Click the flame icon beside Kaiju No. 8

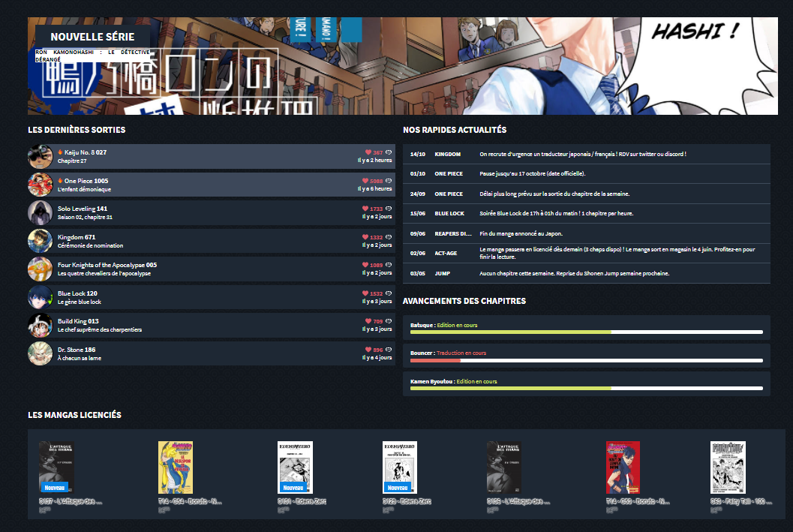(60, 152)
